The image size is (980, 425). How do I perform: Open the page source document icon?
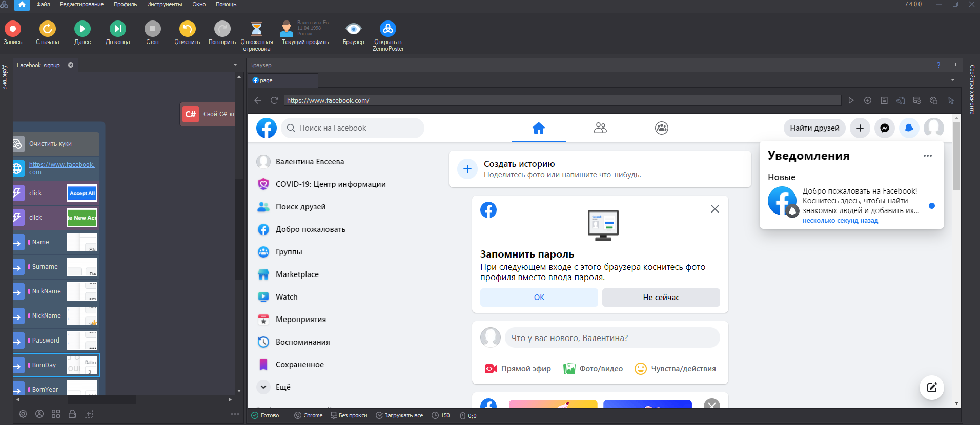[x=884, y=100]
